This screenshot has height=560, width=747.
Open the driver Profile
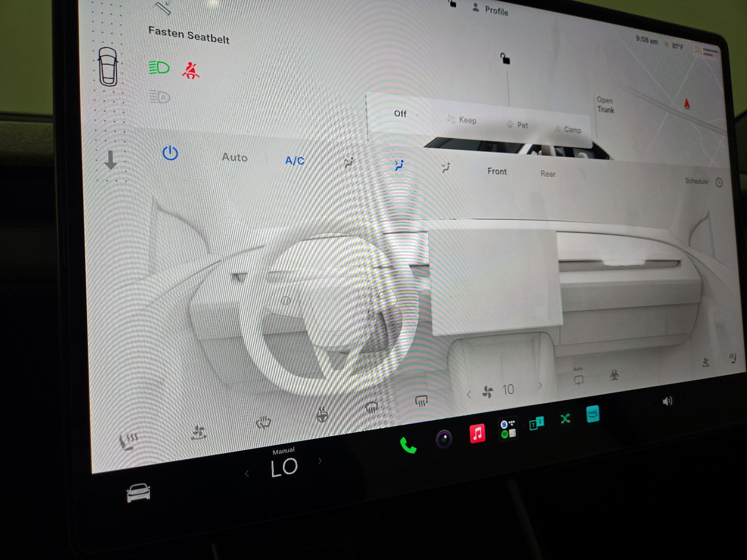[x=496, y=11]
